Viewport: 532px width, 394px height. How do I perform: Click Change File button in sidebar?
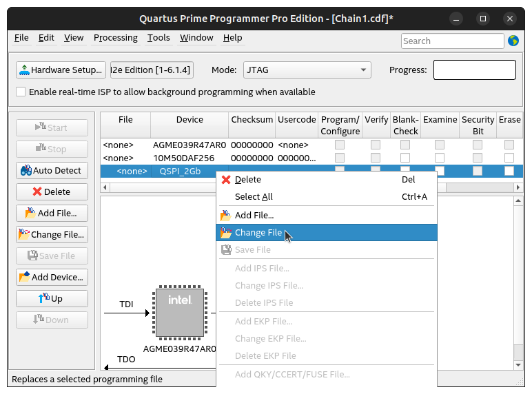pos(52,234)
